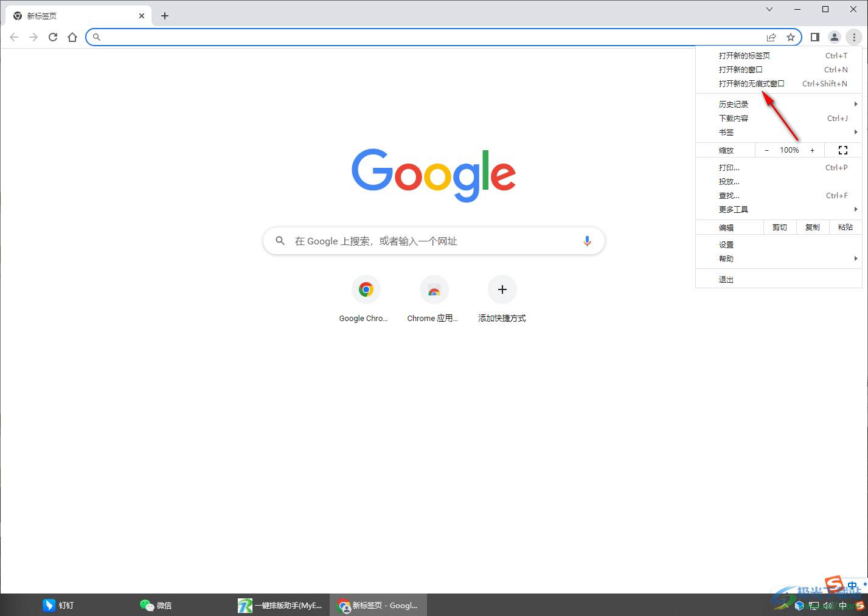The width and height of the screenshot is (868, 616).
Task: Open 钉钉 from the taskbar
Action: click(x=59, y=605)
